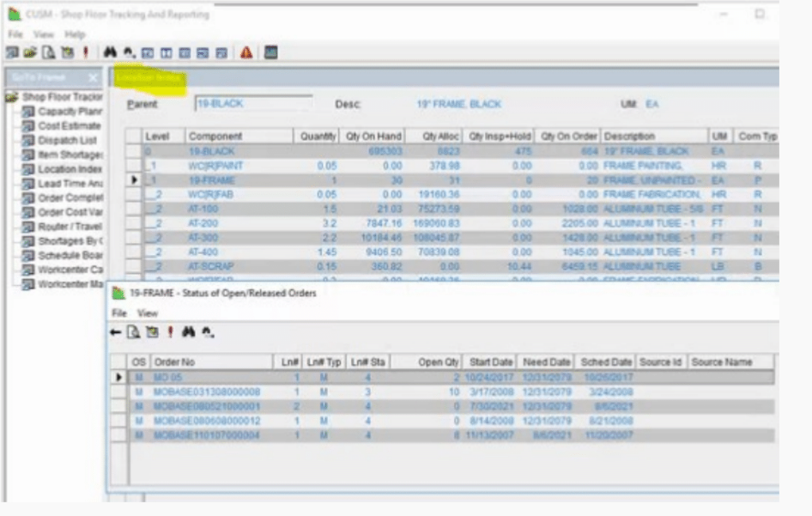Open the File menu in the main window
Viewport: 812px width, 516px height.
[15, 34]
